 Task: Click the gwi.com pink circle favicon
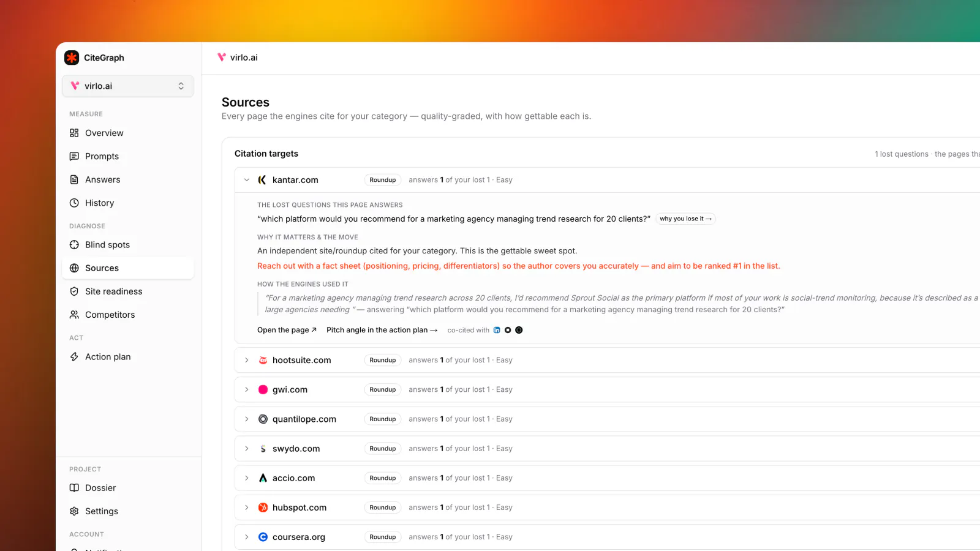(x=263, y=389)
